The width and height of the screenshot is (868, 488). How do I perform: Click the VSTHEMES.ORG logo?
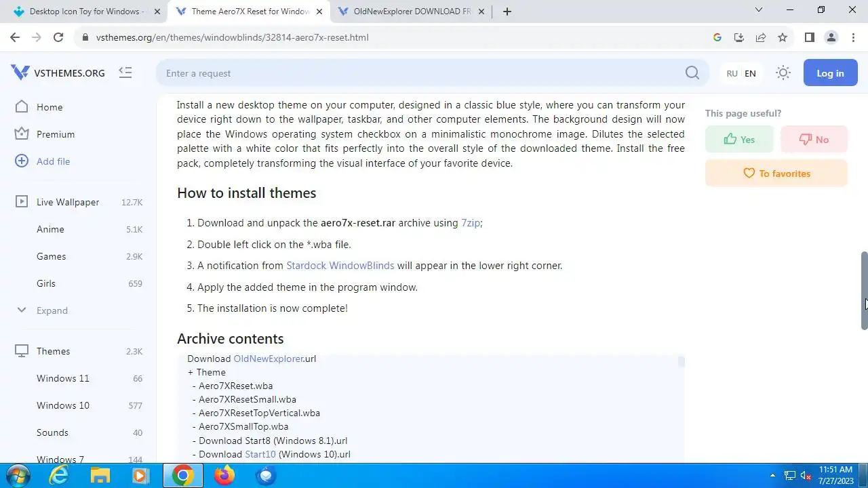point(58,73)
